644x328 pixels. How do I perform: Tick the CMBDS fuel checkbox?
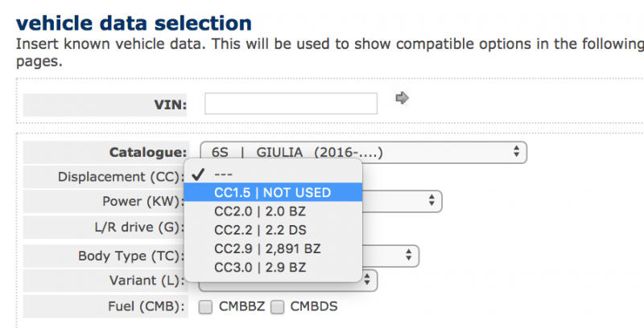(x=278, y=305)
